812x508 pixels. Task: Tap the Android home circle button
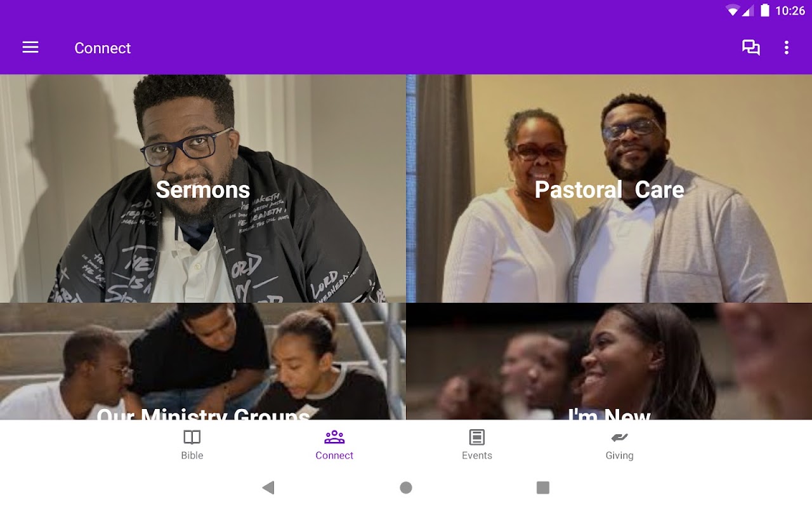click(406, 488)
